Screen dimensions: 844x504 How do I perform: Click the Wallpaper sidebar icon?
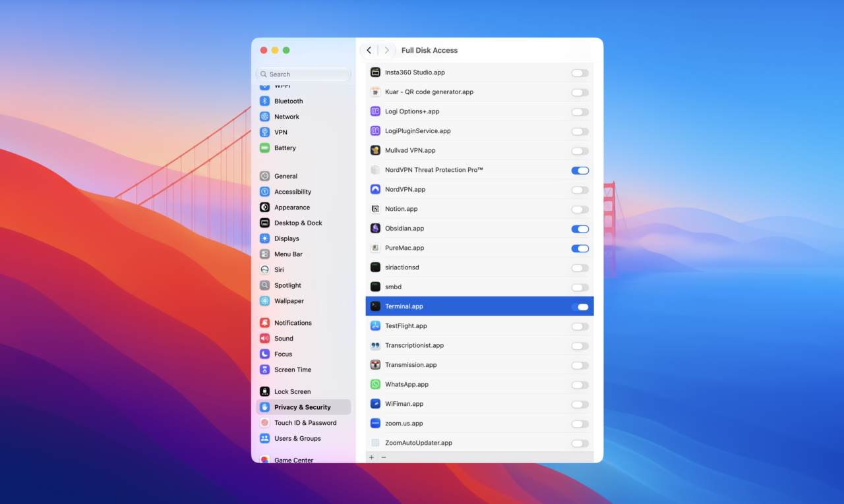coord(264,301)
